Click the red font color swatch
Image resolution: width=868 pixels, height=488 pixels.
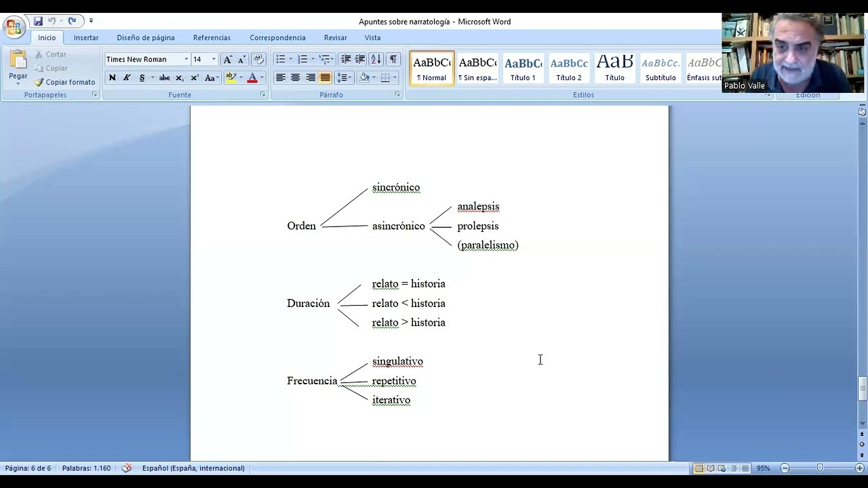point(252,78)
